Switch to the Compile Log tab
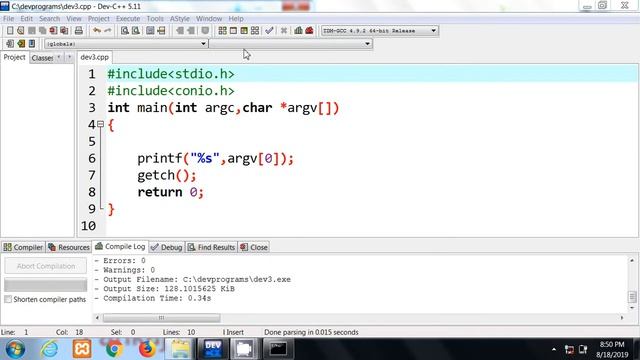640x360 pixels. coord(120,247)
